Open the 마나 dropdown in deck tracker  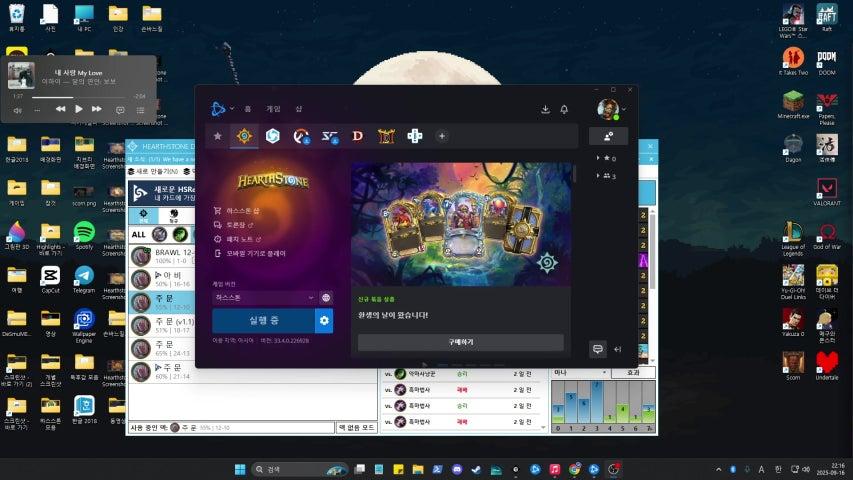pyautogui.click(x=580, y=373)
